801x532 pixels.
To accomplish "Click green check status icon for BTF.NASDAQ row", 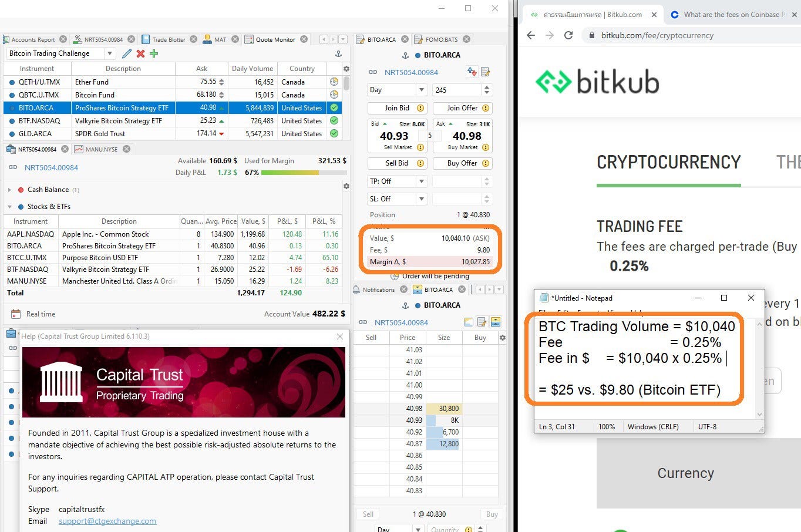I will click(334, 120).
